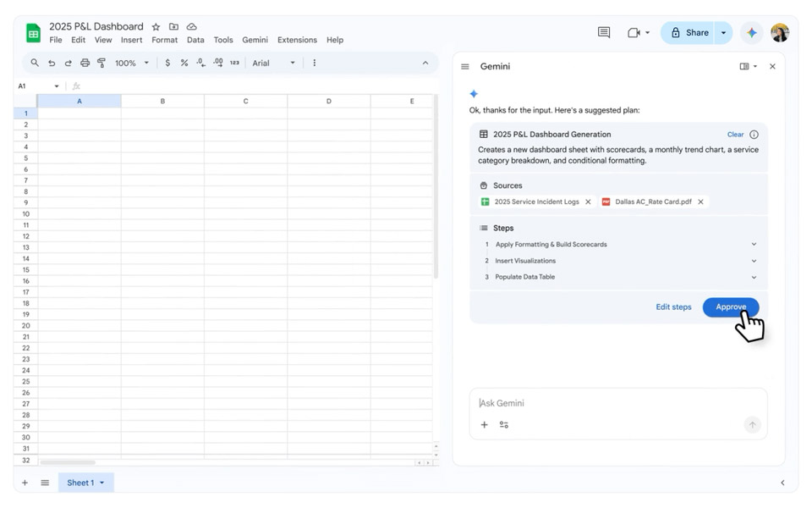Add a new sheet with plus icon
This screenshot has width=812, height=508.
click(x=25, y=483)
